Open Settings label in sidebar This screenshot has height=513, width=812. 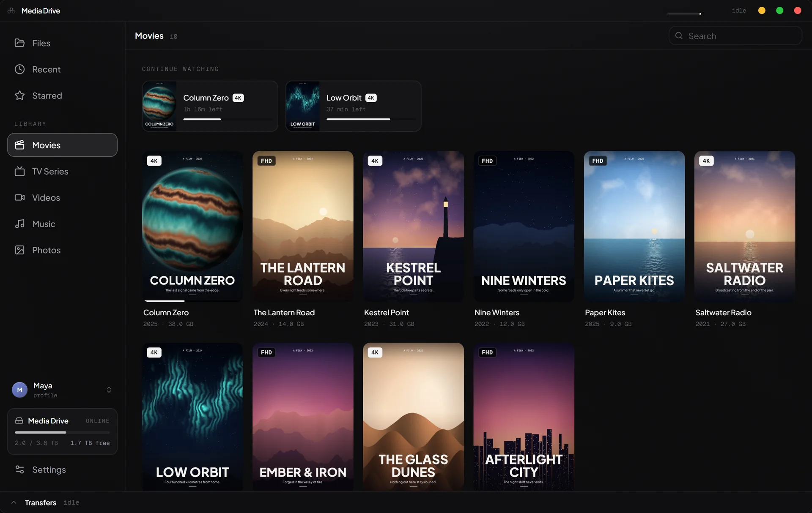click(49, 469)
